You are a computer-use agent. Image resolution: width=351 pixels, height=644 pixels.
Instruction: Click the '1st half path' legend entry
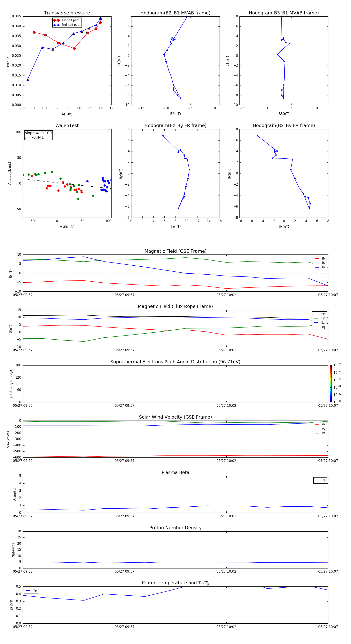(67, 20)
